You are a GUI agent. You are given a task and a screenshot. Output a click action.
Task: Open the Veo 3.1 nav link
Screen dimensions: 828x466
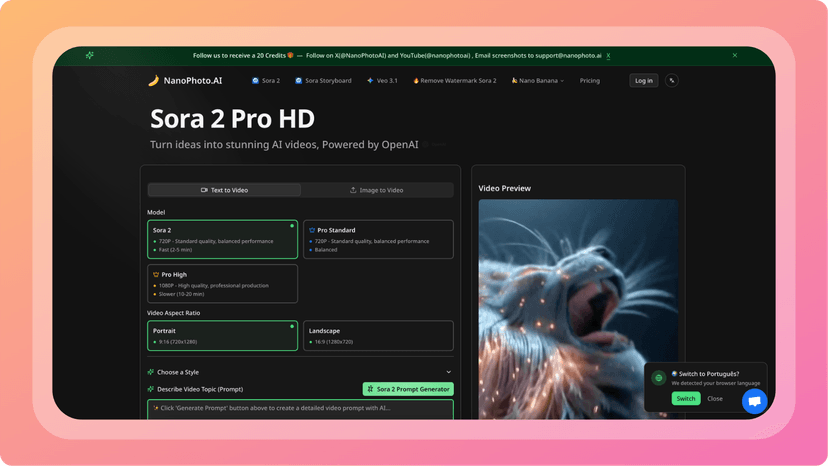coord(382,81)
